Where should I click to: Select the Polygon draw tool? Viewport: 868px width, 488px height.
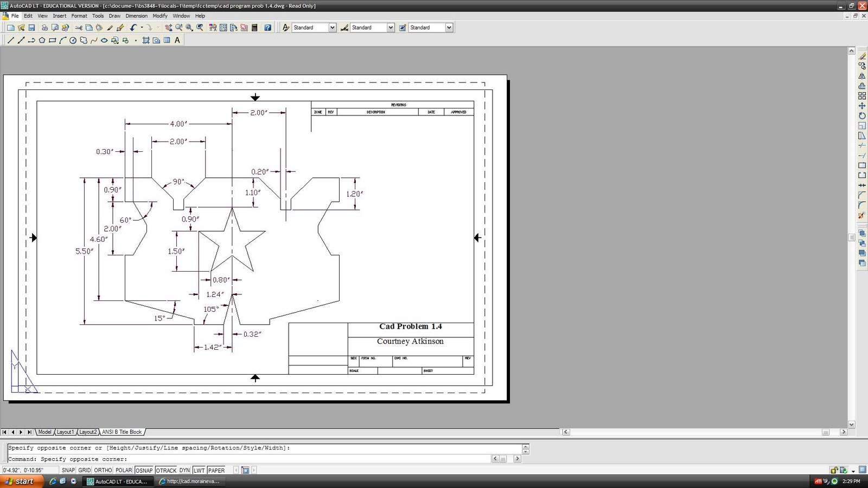click(41, 40)
